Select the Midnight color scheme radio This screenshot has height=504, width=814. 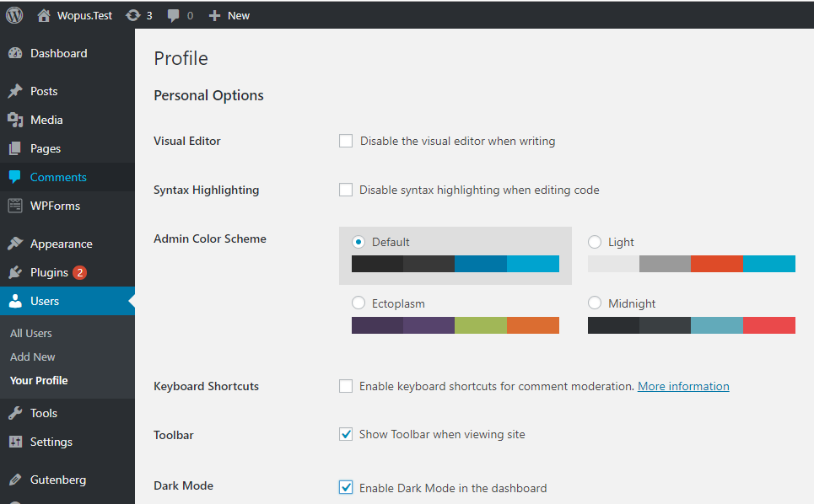(x=595, y=303)
